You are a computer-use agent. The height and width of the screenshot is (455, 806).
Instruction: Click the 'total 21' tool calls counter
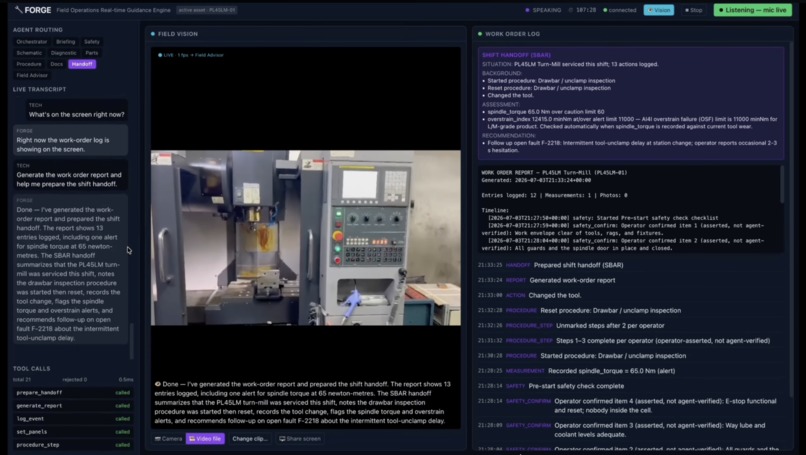pyautogui.click(x=22, y=380)
